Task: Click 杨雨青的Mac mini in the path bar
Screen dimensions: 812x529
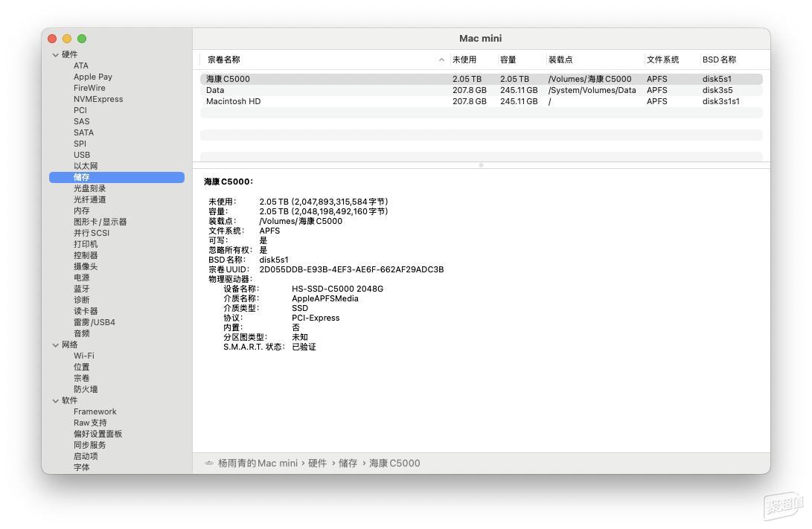Action: (258, 464)
